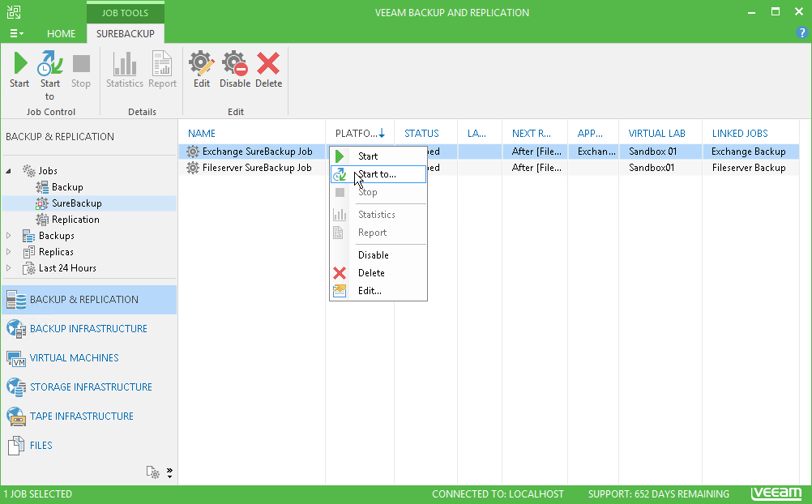This screenshot has height=504, width=812.
Task: Collapse the Jobs tree node
Action: [9, 171]
